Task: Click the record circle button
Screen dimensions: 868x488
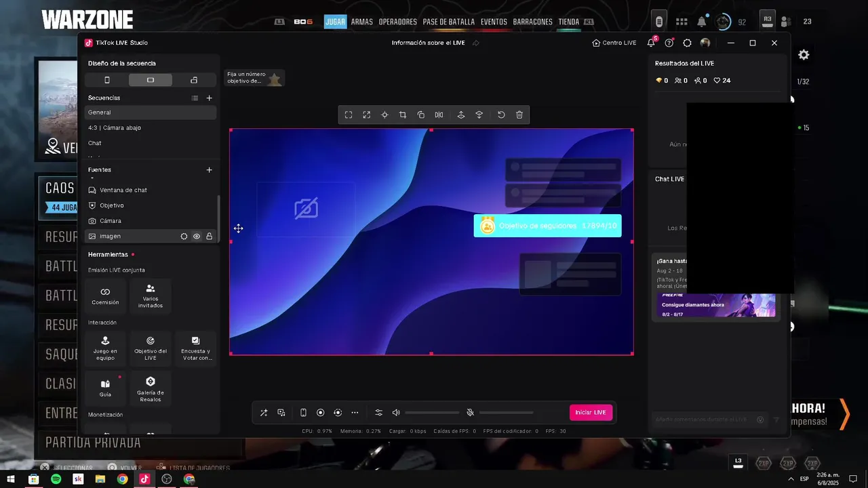Action: [321, 413]
